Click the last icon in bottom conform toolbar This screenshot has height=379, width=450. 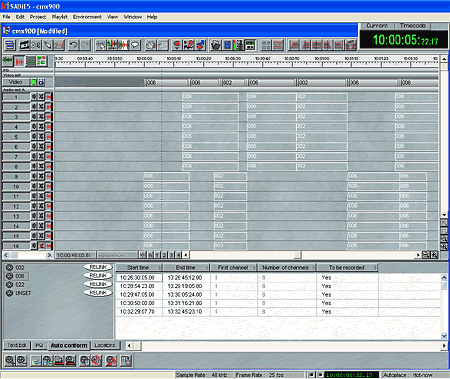[x=126, y=360]
